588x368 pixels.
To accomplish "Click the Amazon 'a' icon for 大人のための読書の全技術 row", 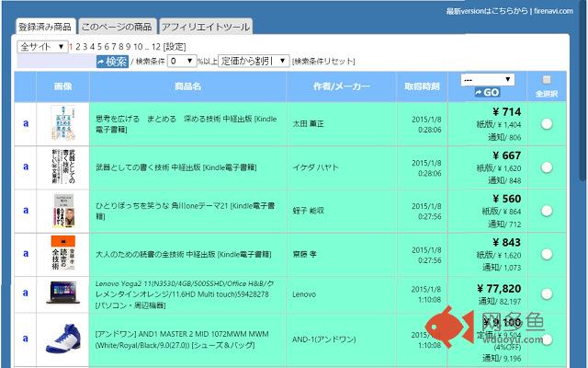I will coord(26,254).
